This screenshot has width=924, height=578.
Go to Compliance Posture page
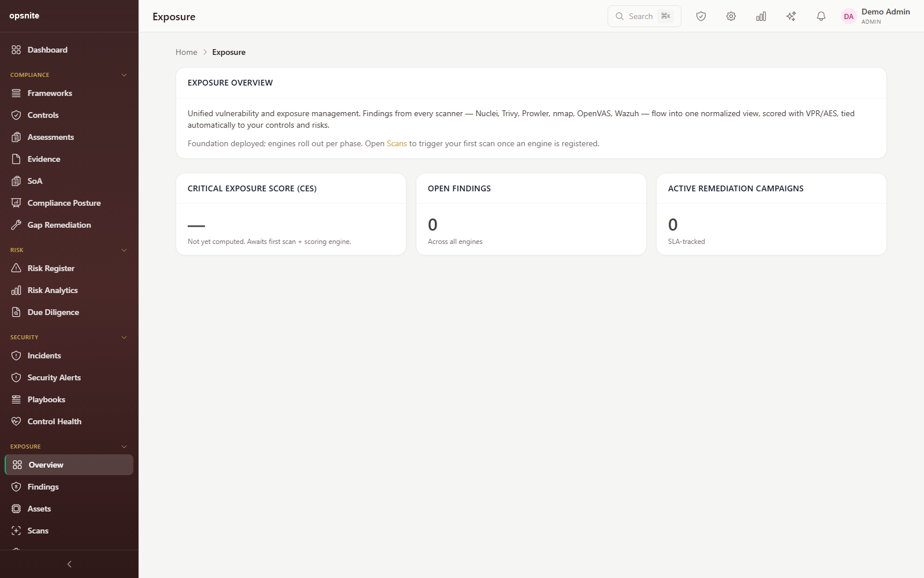[69, 203]
